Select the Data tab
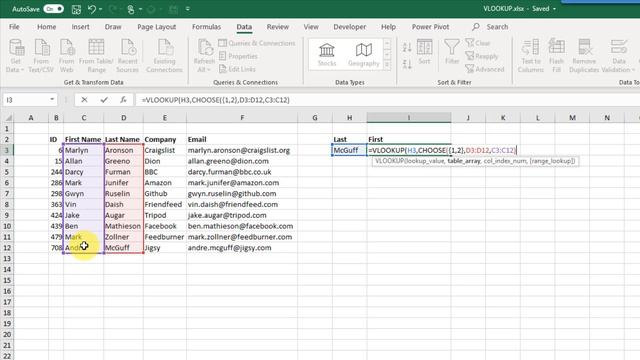 [244, 27]
